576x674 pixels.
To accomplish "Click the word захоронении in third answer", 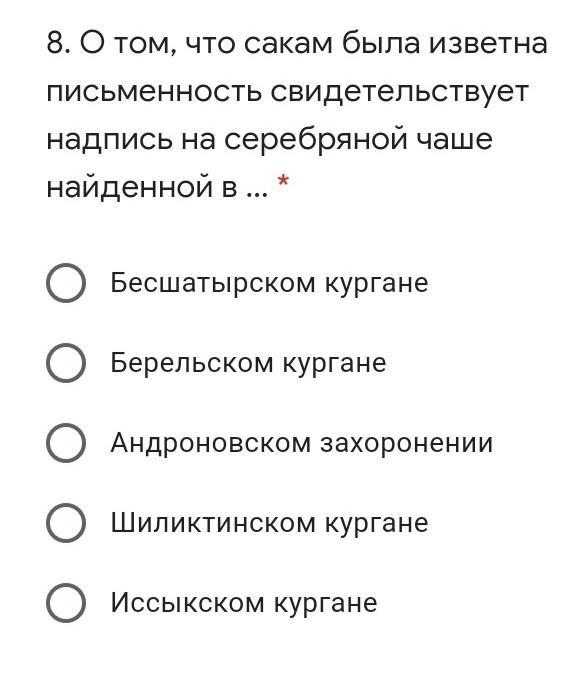I will pos(407,443).
